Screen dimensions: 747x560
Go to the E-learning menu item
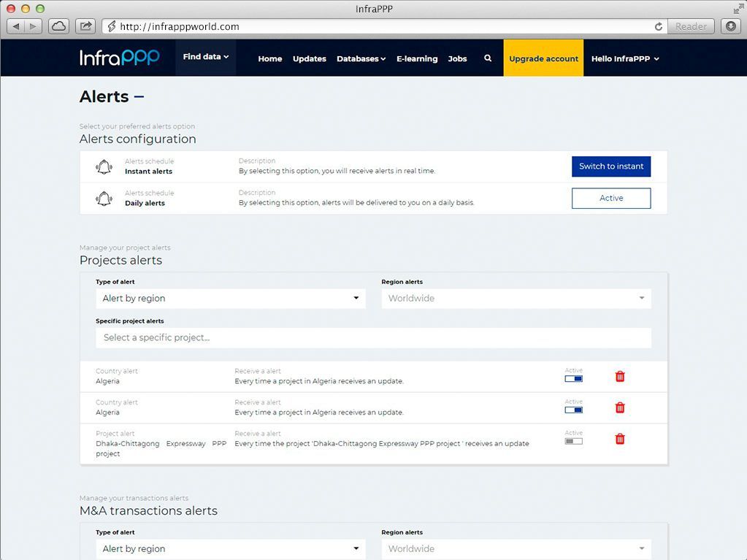[417, 58]
